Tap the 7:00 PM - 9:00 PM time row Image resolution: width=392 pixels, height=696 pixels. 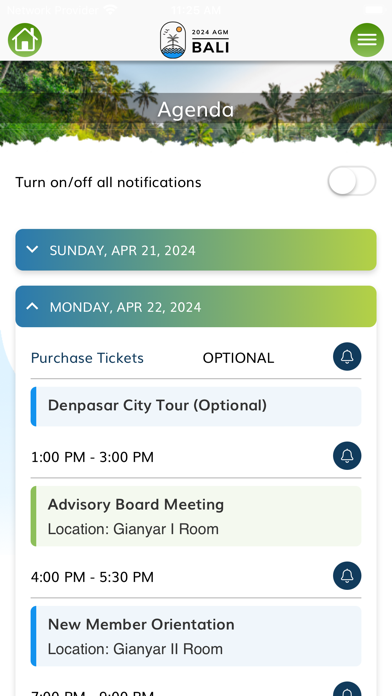(196, 692)
